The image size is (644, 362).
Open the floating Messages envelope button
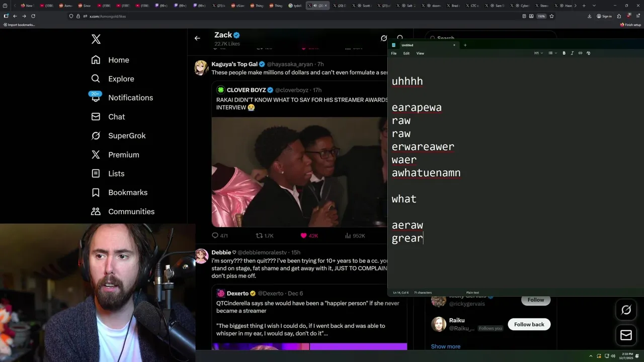[626, 335]
